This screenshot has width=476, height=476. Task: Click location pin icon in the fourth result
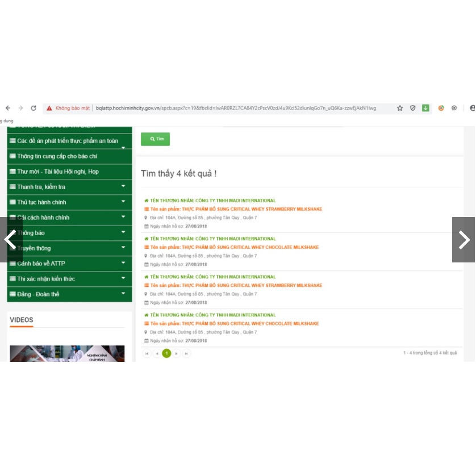tap(146, 332)
